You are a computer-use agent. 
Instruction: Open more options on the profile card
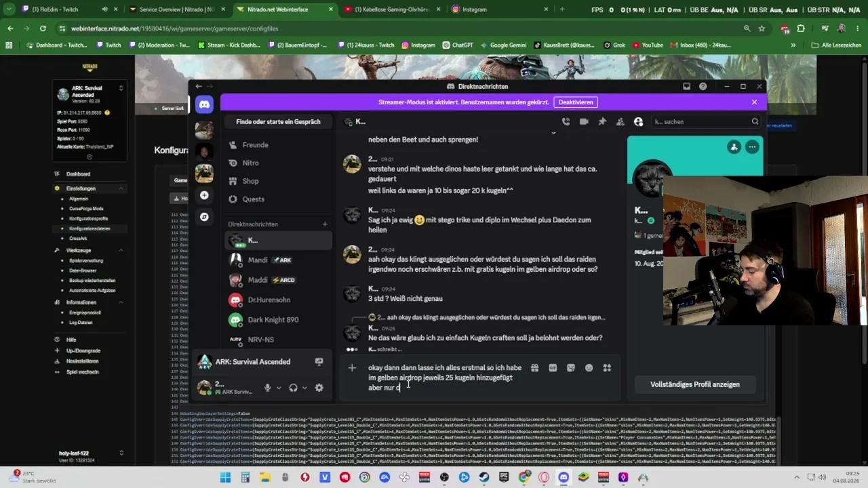(751, 147)
